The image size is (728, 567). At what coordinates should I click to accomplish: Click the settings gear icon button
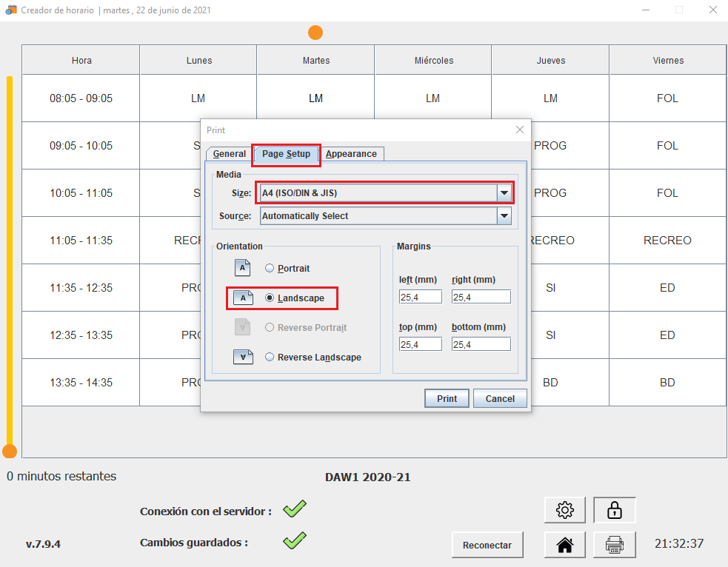click(564, 509)
